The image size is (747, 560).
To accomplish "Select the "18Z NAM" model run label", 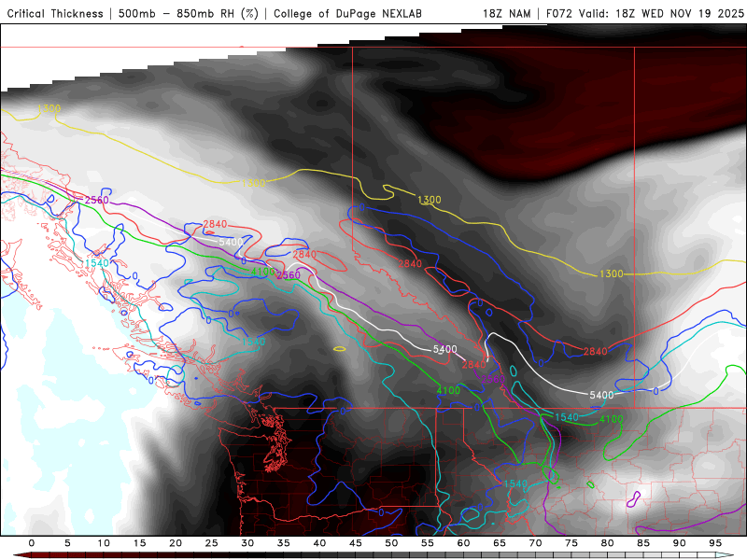I will [507, 13].
